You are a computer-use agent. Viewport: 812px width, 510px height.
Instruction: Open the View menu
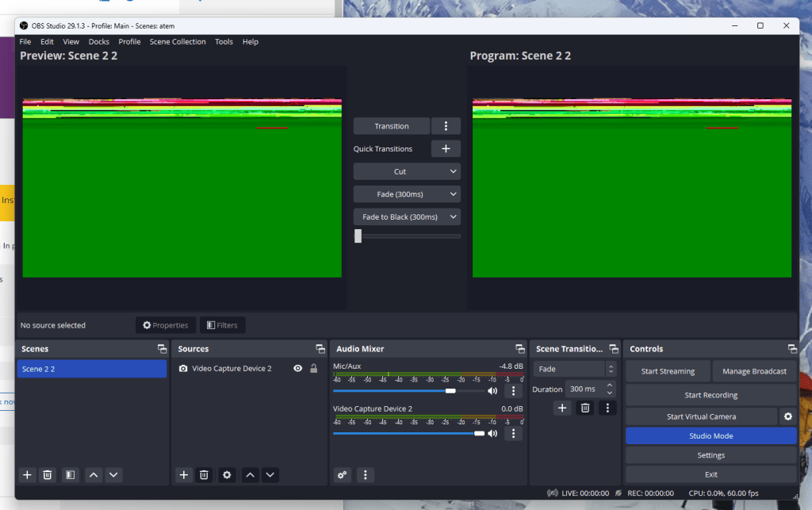tap(71, 42)
